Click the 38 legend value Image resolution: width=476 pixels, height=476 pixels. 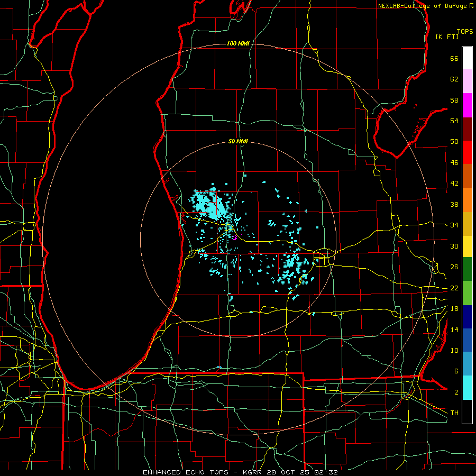pyautogui.click(x=454, y=204)
